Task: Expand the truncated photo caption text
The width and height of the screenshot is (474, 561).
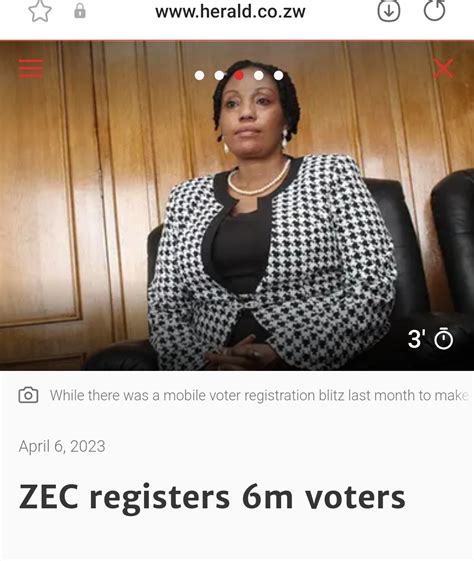Action: [259, 395]
